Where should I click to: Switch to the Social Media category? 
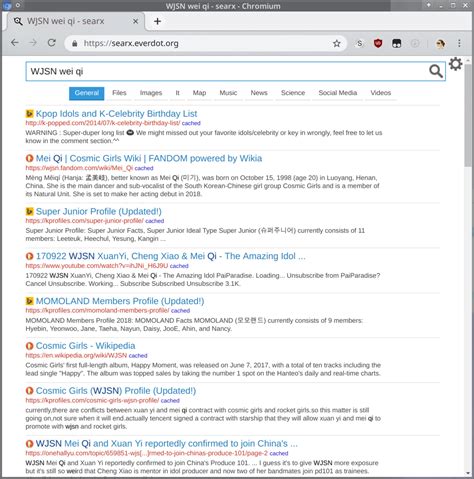coord(338,93)
